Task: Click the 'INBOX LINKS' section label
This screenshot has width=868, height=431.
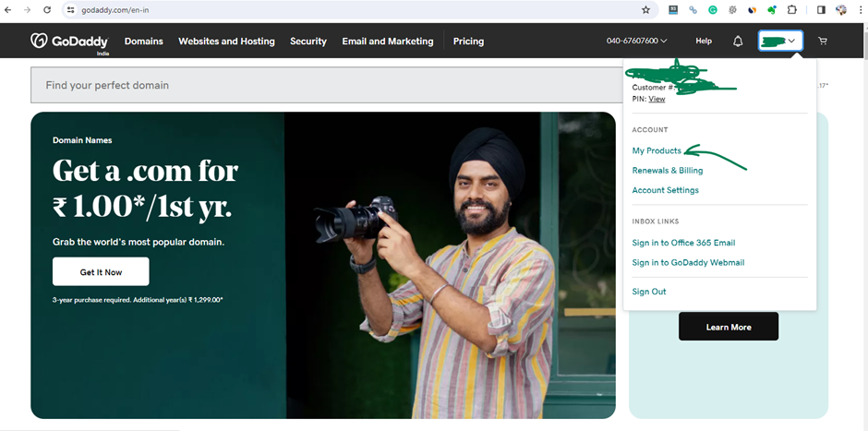Action: coord(656,221)
